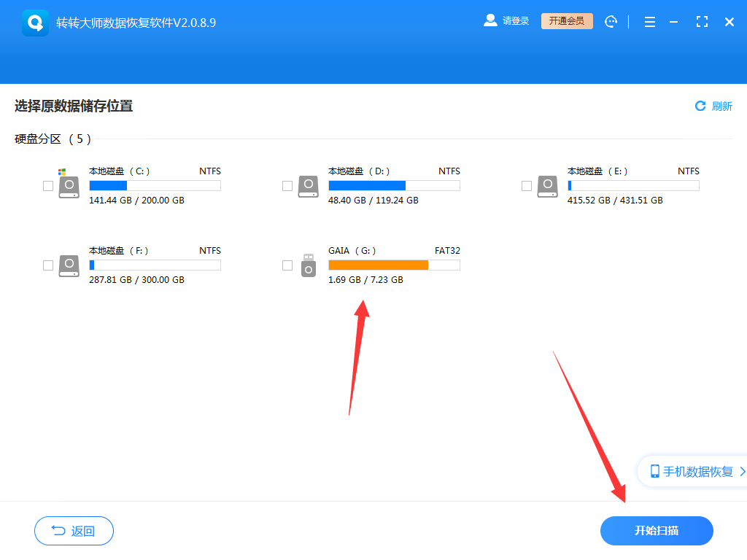Click the 转转大师 app logo icon
The image size is (747, 560).
(34, 21)
